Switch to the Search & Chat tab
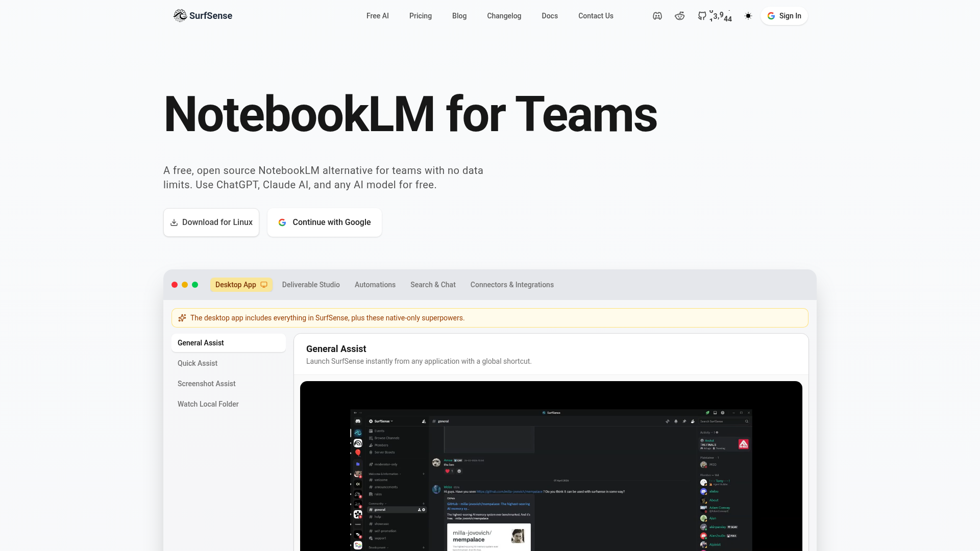Screen dimensions: 980x551 pos(433,285)
